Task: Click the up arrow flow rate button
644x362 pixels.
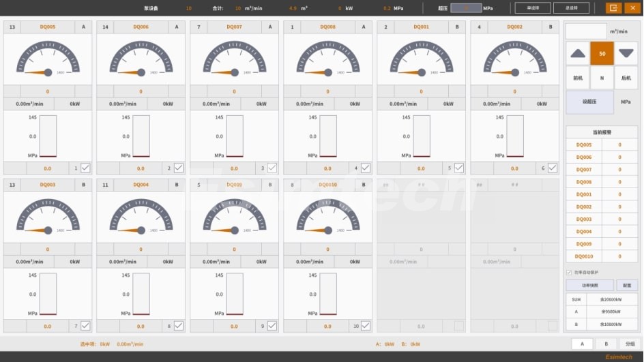Action: coord(577,53)
